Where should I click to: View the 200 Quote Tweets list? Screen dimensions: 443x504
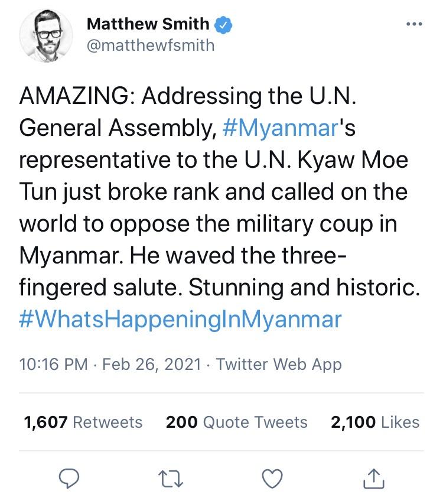[x=236, y=422]
